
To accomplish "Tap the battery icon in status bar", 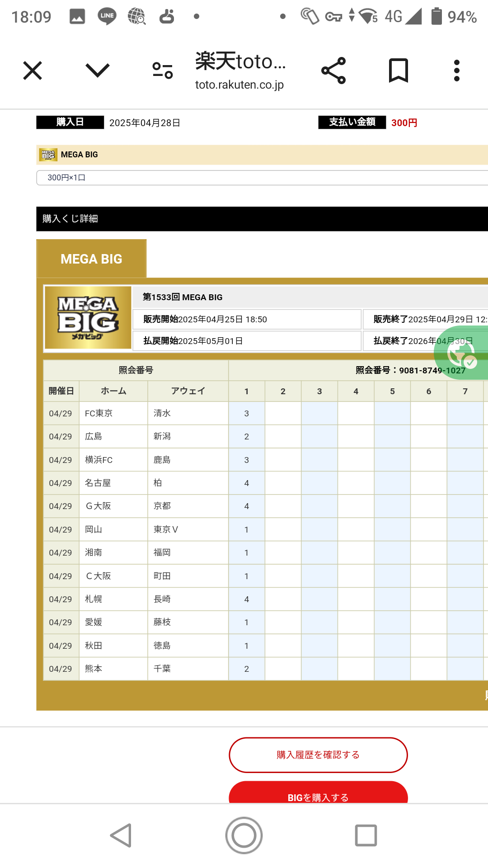I will click(x=436, y=16).
